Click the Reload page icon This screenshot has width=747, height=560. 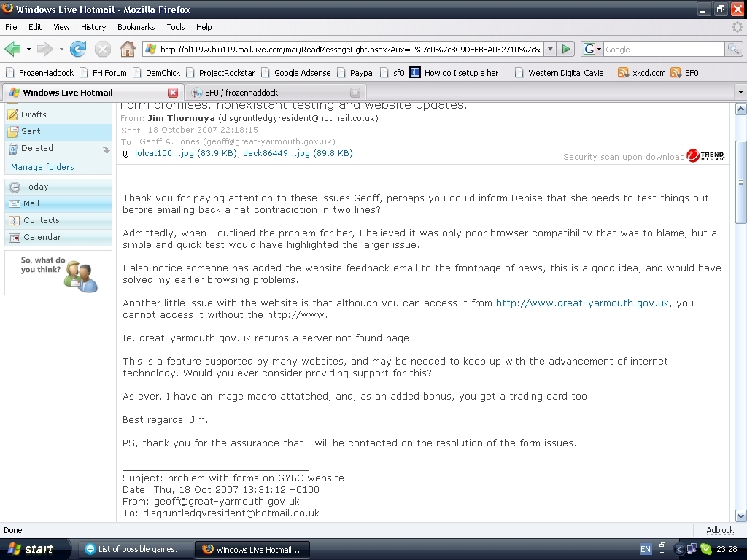click(x=78, y=49)
